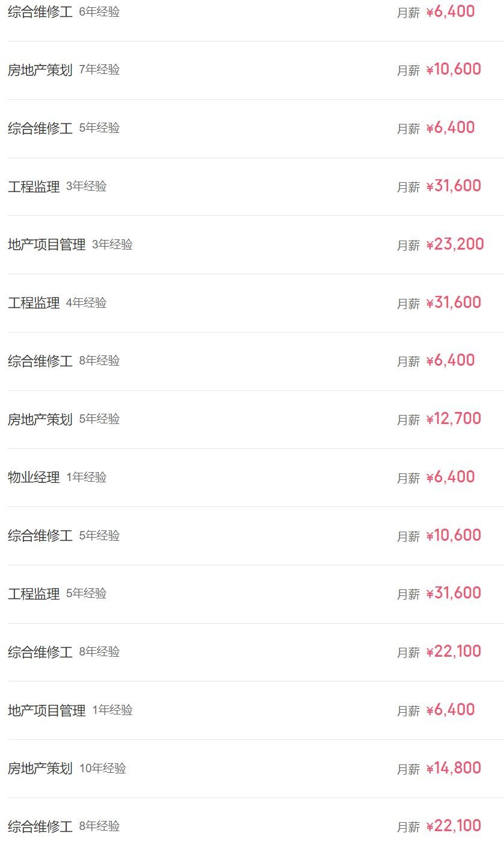Select the ¥12,700 salary amount

pos(453,419)
